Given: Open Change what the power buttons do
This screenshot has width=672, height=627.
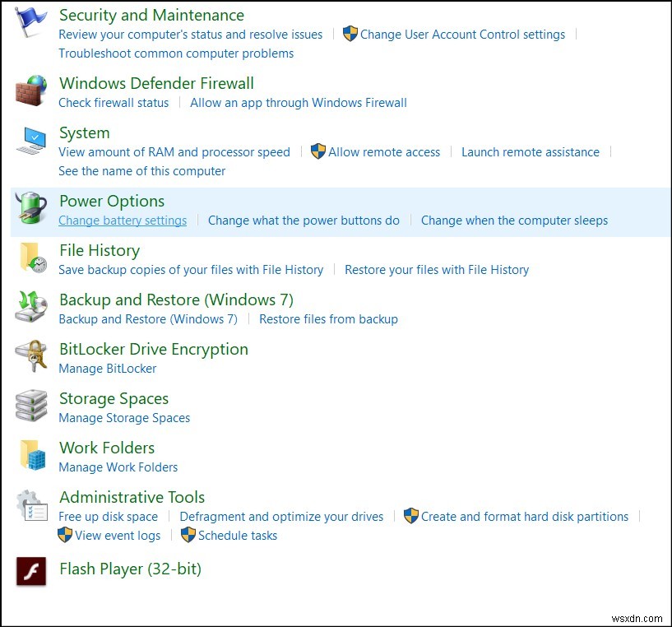Looking at the screenshot, I should [304, 220].
